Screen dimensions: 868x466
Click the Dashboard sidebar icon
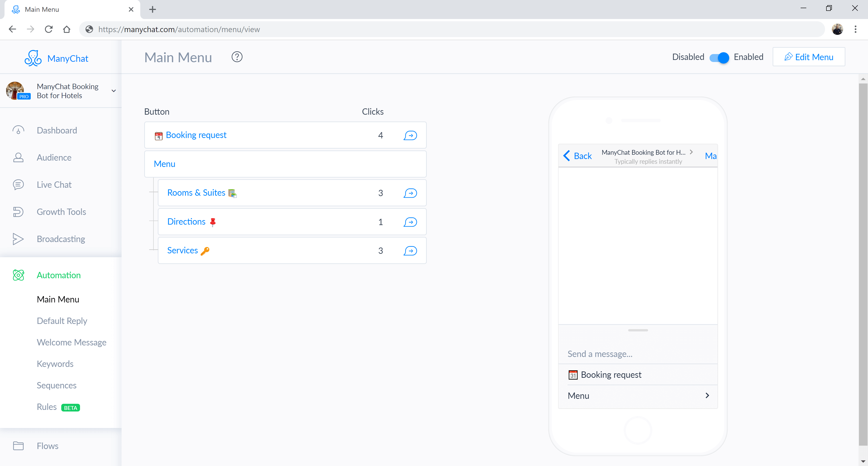click(x=18, y=130)
